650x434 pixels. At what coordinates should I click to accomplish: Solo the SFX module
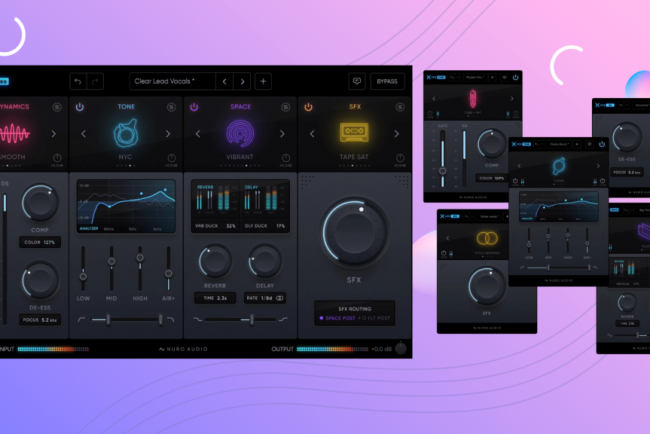[400, 107]
